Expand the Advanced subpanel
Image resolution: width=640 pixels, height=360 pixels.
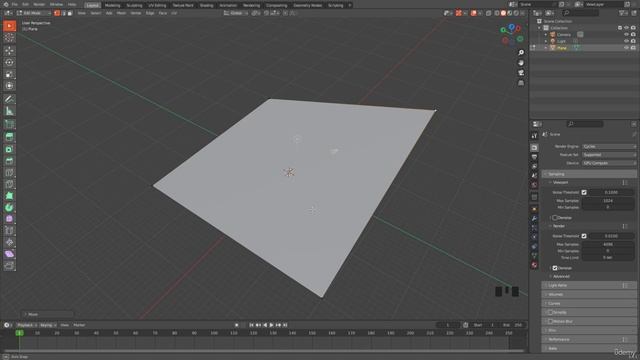point(561,276)
